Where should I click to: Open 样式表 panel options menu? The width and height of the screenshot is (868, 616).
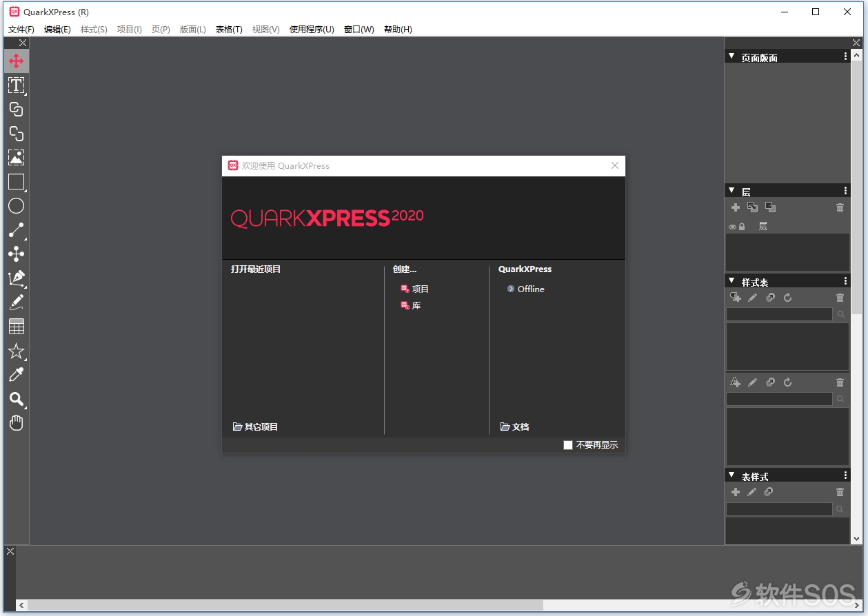845,281
